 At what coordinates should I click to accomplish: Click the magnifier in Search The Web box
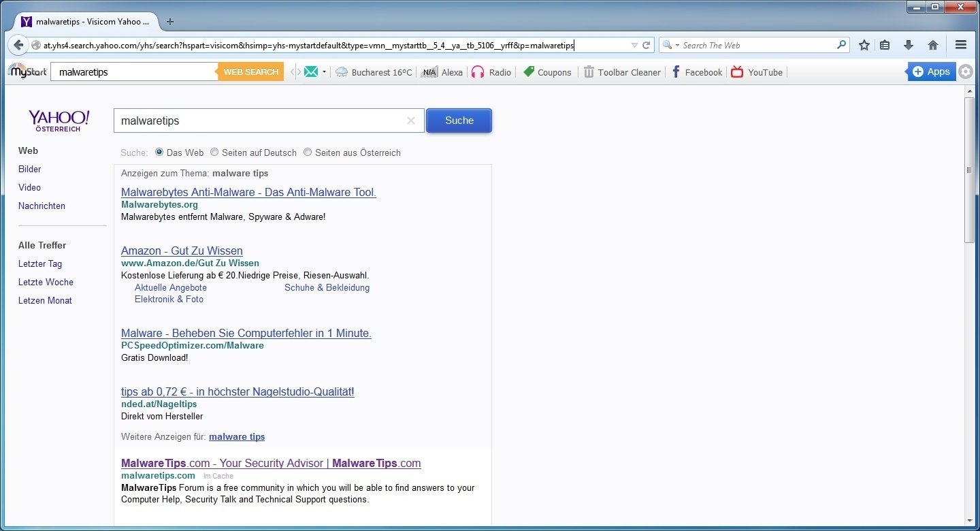(842, 45)
